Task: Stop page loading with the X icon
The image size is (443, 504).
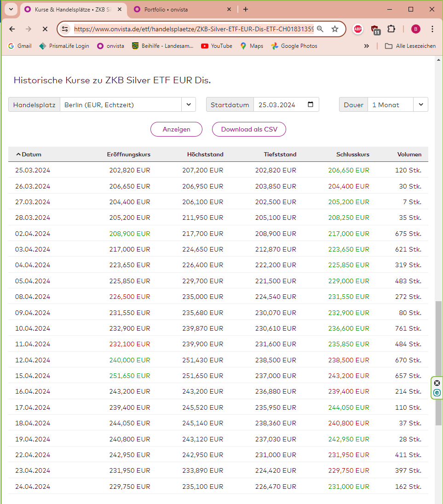Action: (x=45, y=29)
